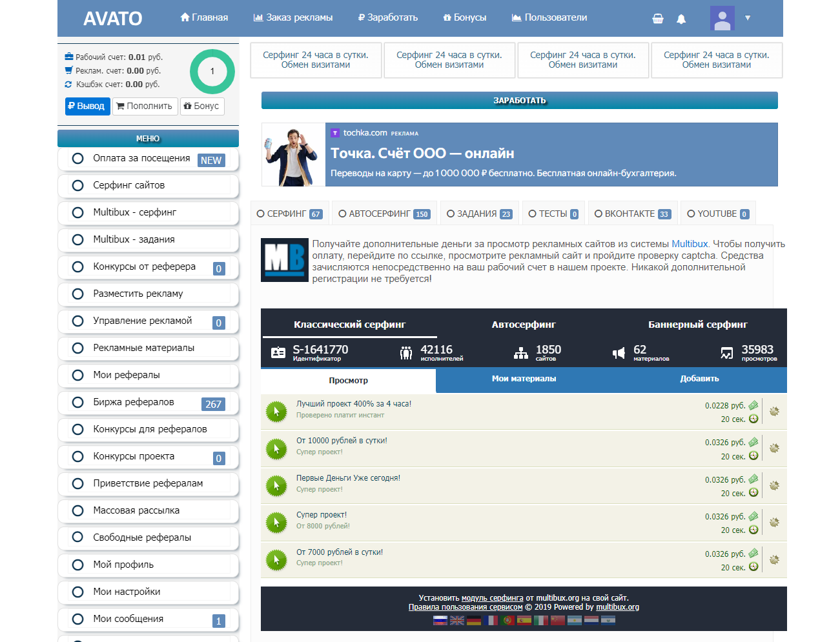Switch language with the Chinese flag
Viewport: 840px width, 642px height.
point(558,620)
